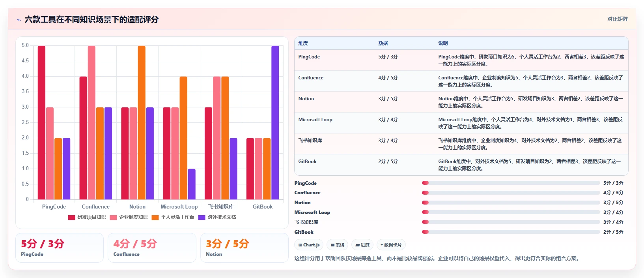
Task: Click the PingCode 研发项目知识 bar
Action: pos(41,122)
